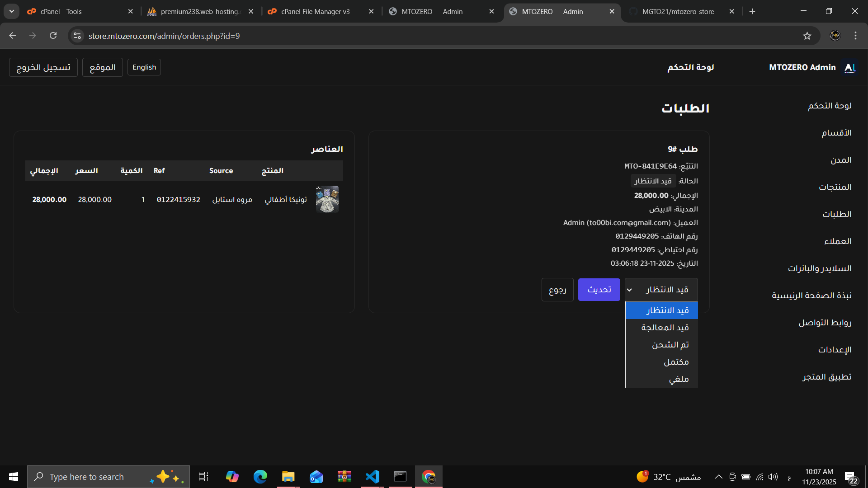The image size is (868, 488).
Task: Choose 'تم الشحن' from the status list
Action: (670, 345)
